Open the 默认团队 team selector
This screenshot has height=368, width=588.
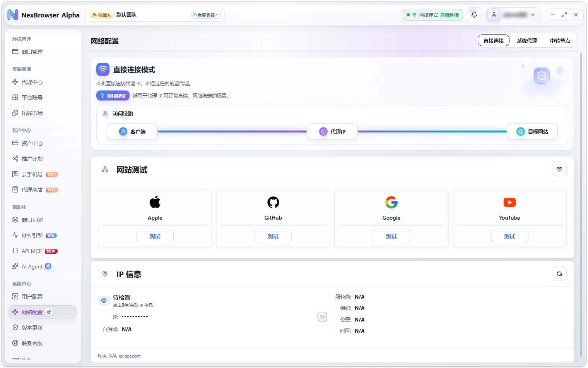[155, 15]
